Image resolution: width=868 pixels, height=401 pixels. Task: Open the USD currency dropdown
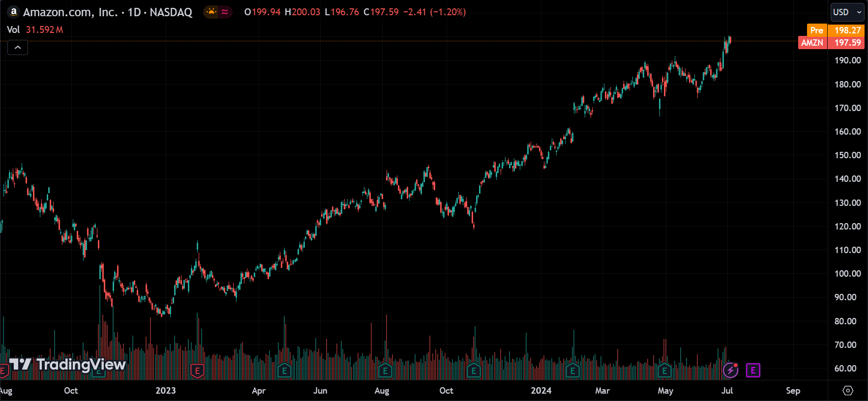(847, 12)
